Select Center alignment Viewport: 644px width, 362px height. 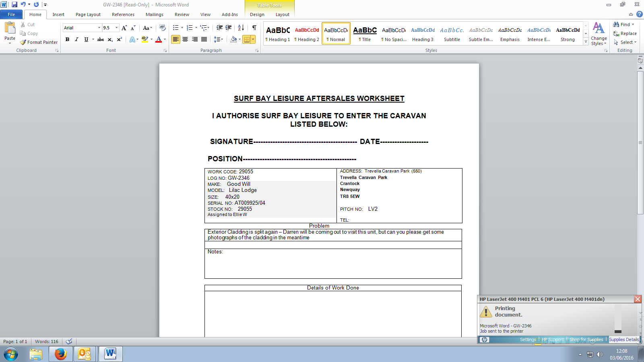(185, 39)
